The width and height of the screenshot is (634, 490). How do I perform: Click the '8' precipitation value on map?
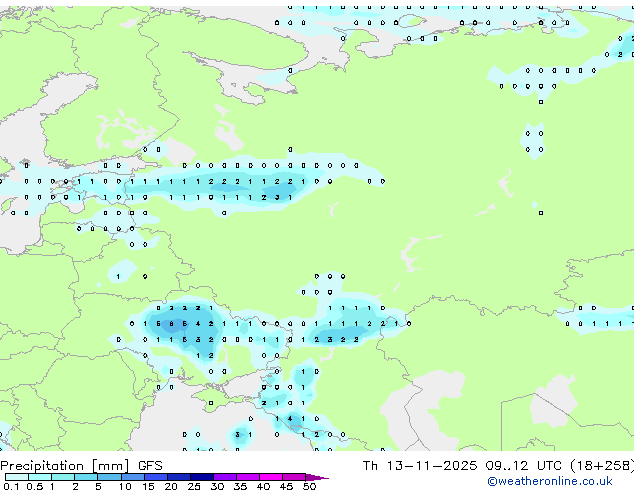coord(171,324)
